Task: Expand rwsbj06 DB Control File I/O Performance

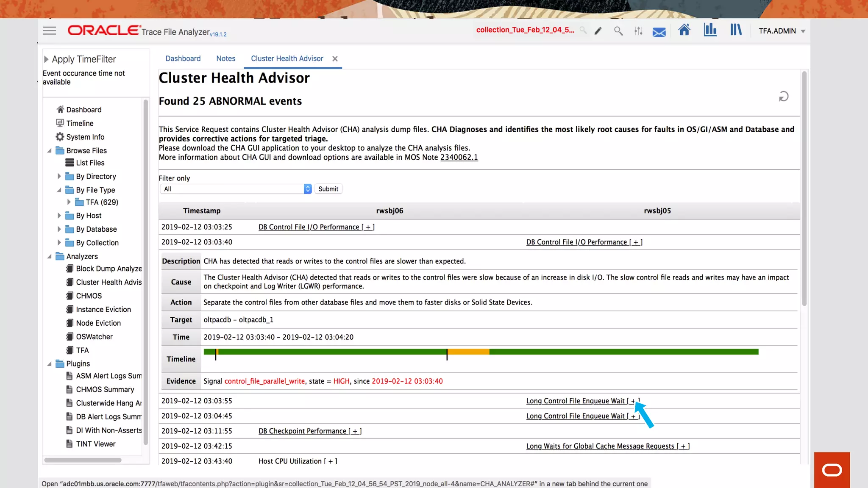Action: click(317, 227)
